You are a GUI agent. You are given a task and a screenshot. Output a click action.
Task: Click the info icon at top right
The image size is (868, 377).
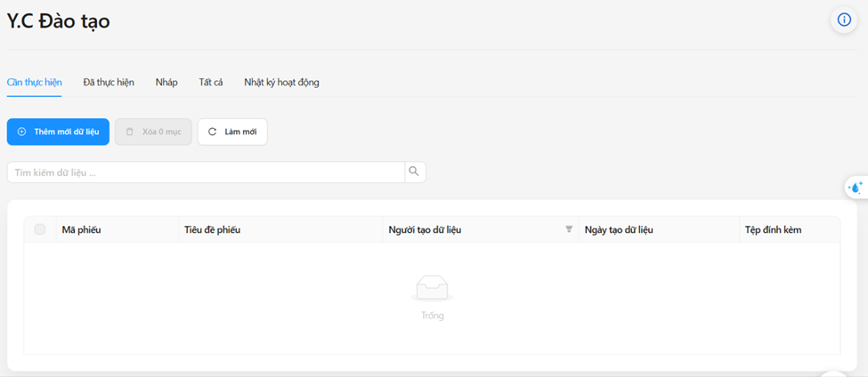point(844,20)
